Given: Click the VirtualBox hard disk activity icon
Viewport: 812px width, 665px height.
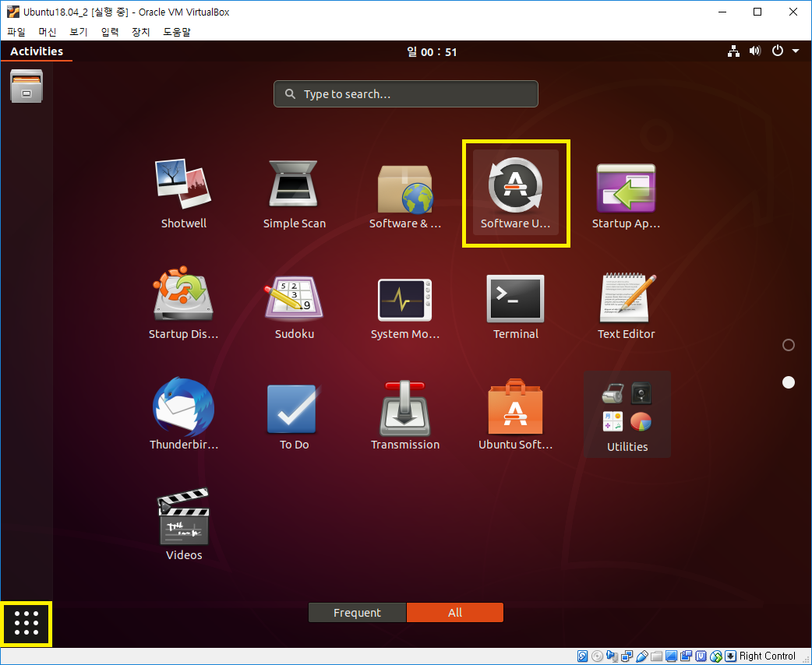Looking at the screenshot, I should pos(583,656).
